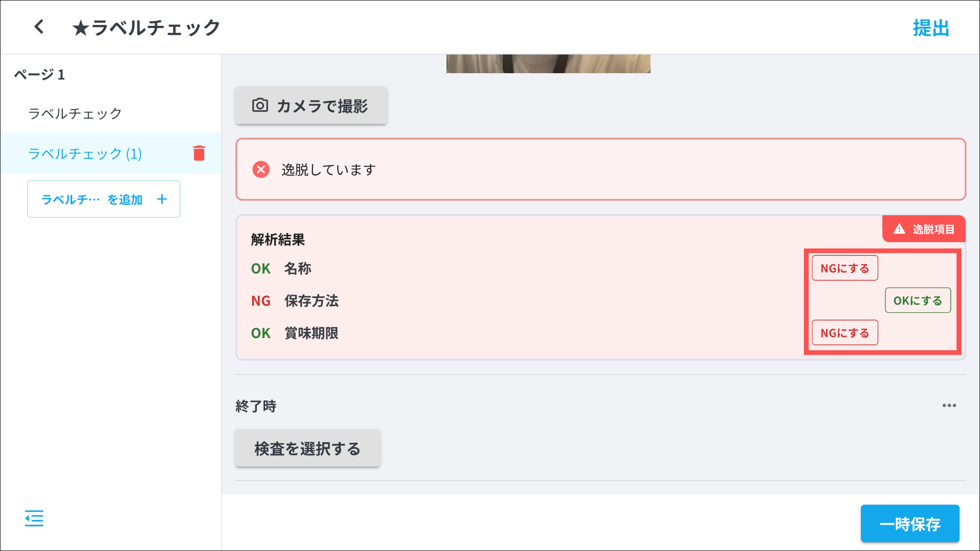
Task: Set 保存方法 result to OK
Action: point(917,300)
